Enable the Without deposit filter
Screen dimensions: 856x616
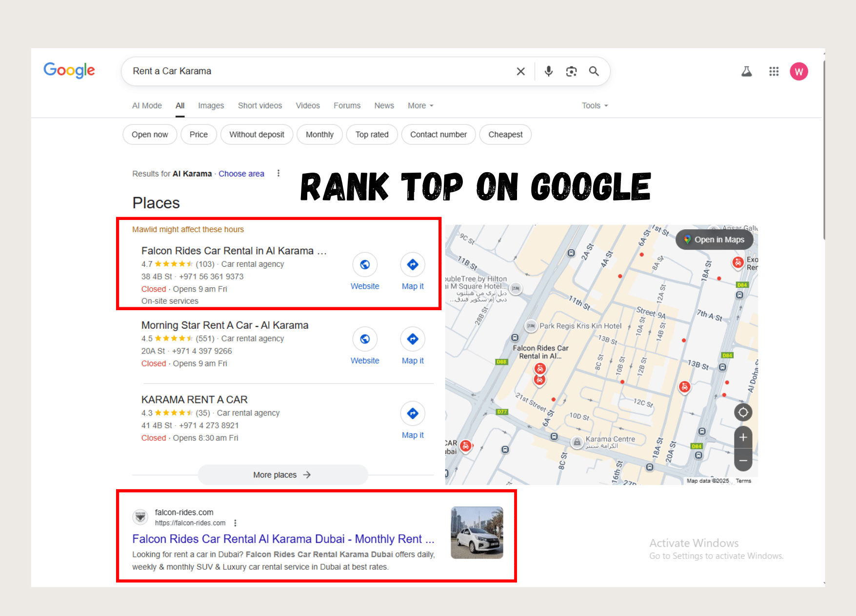pyautogui.click(x=257, y=134)
